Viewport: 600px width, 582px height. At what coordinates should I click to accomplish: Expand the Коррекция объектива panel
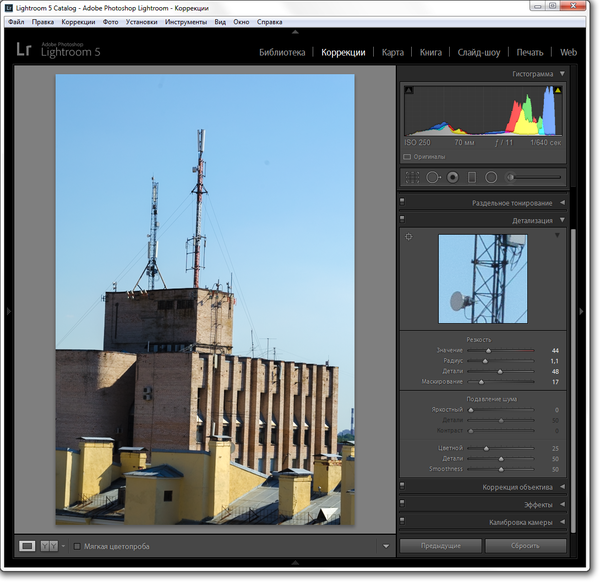[x=561, y=487]
